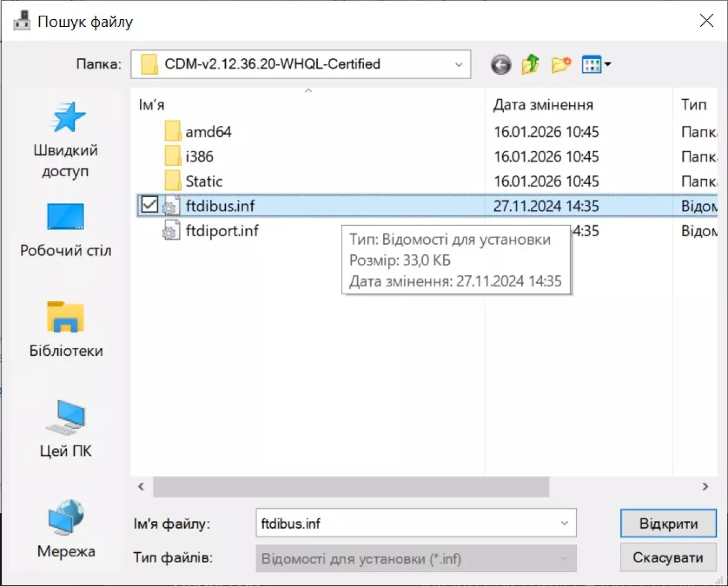Select the ftdiport.inf file
This screenshot has width=728, height=586.
pos(222,231)
